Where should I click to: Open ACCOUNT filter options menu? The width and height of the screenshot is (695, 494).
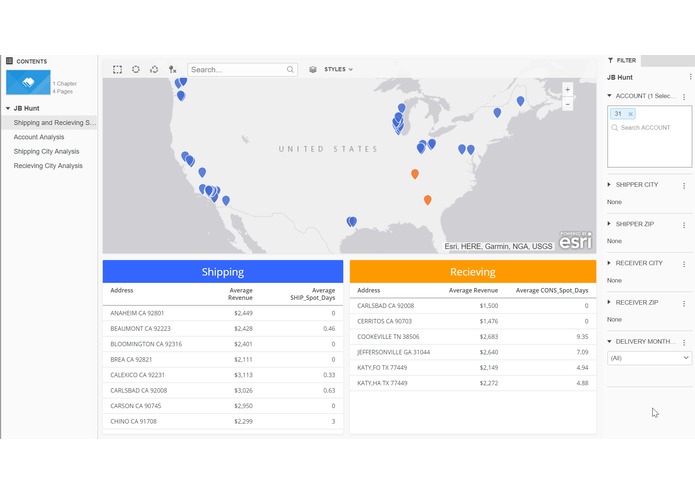pyautogui.click(x=684, y=97)
